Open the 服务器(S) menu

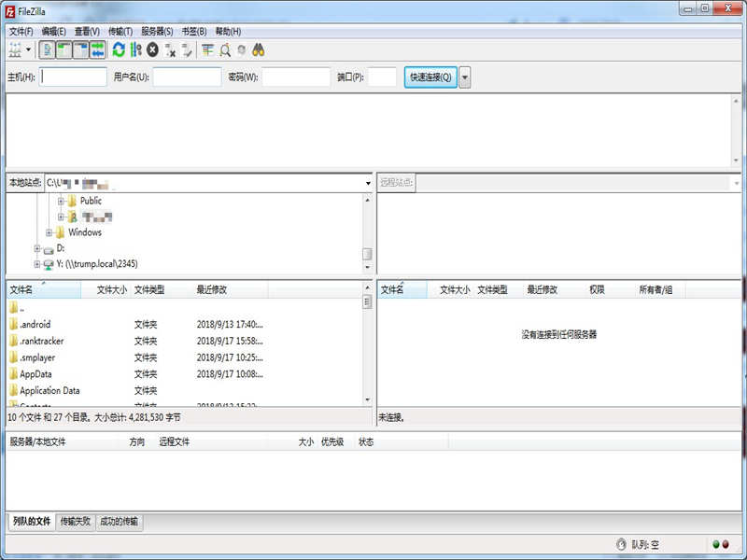[157, 32]
